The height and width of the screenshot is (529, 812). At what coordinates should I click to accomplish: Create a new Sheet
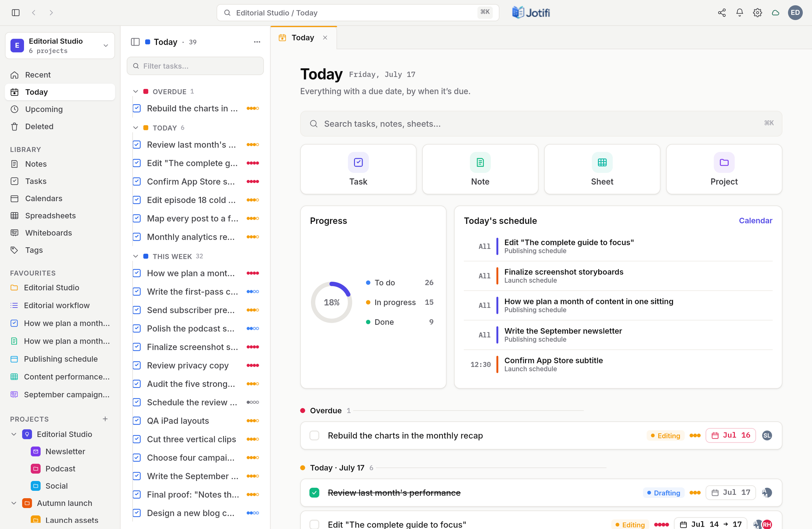coord(602,169)
